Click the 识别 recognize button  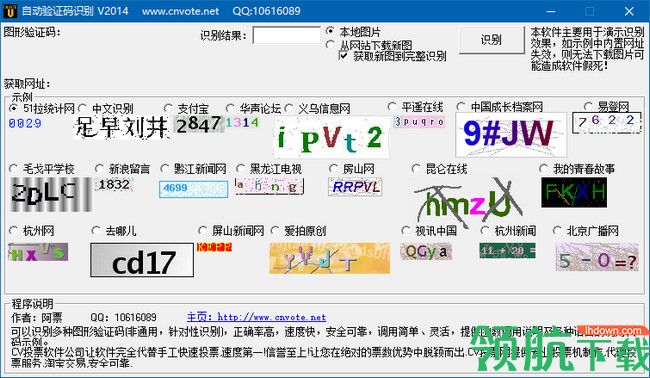click(492, 40)
